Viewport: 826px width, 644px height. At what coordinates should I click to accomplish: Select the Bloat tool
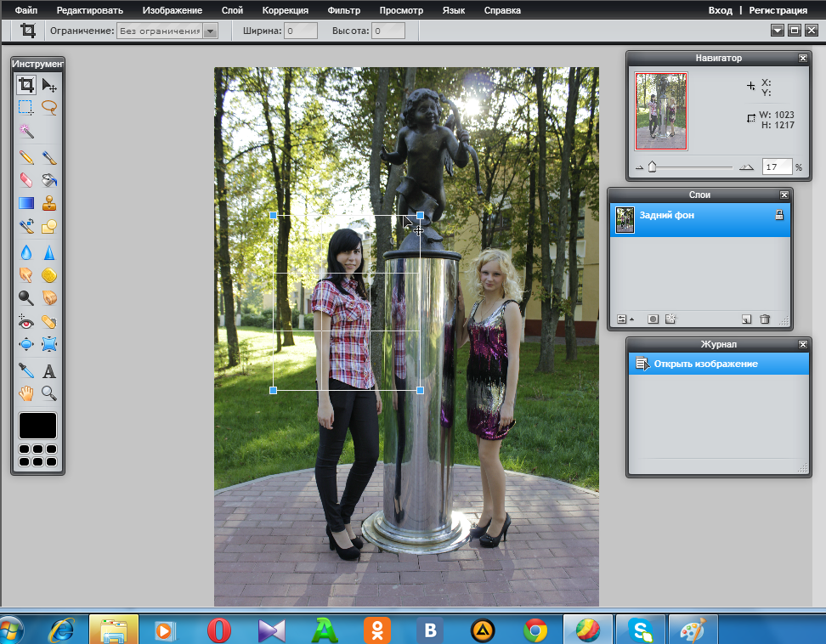[x=25, y=344]
